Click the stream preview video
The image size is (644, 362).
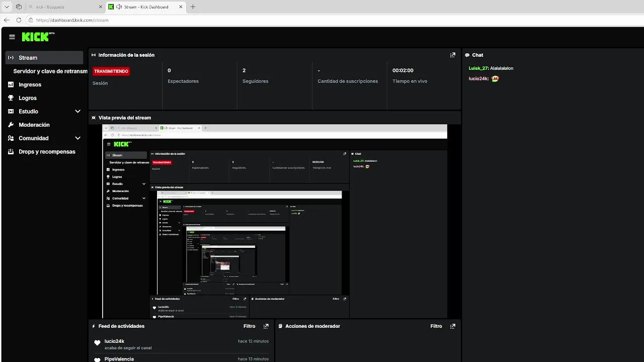[x=275, y=221]
